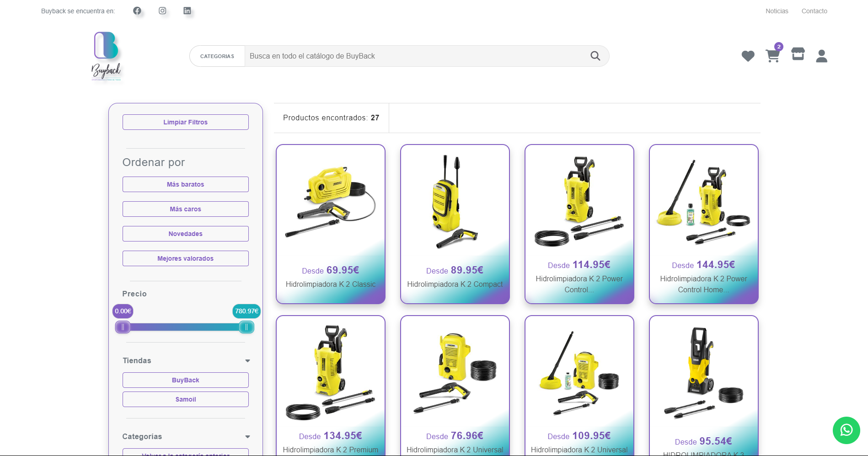This screenshot has width=868, height=456.
Task: Open the LinkedIn icon in the header
Action: pos(188,11)
